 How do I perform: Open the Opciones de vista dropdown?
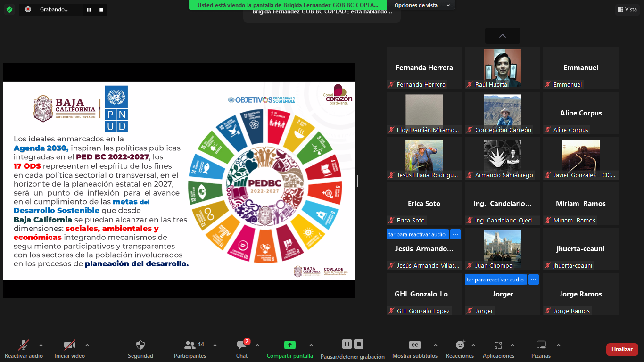(421, 5)
